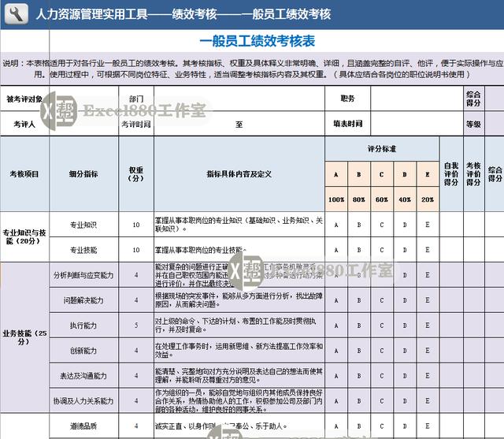Click the wrench tool icon in header
Image resolution: width=504 pixels, height=439 pixels.
pos(17,14)
